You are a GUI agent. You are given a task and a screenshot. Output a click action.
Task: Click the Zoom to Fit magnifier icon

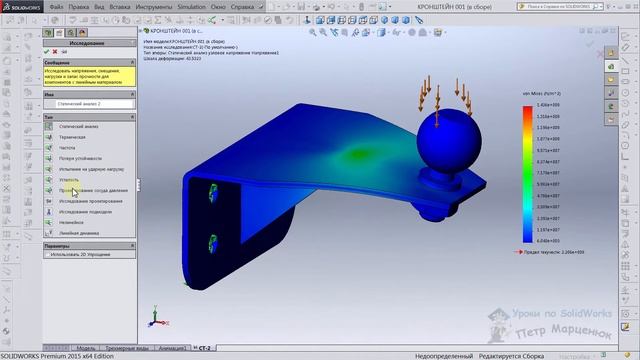[x=313, y=32]
